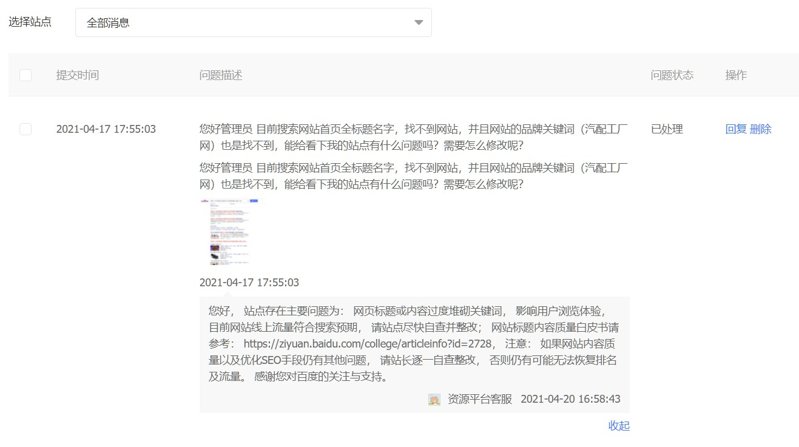799x447 pixels.
Task: Check the box for the 2021-04-17 17:55:03 row
Action: [x=25, y=129]
